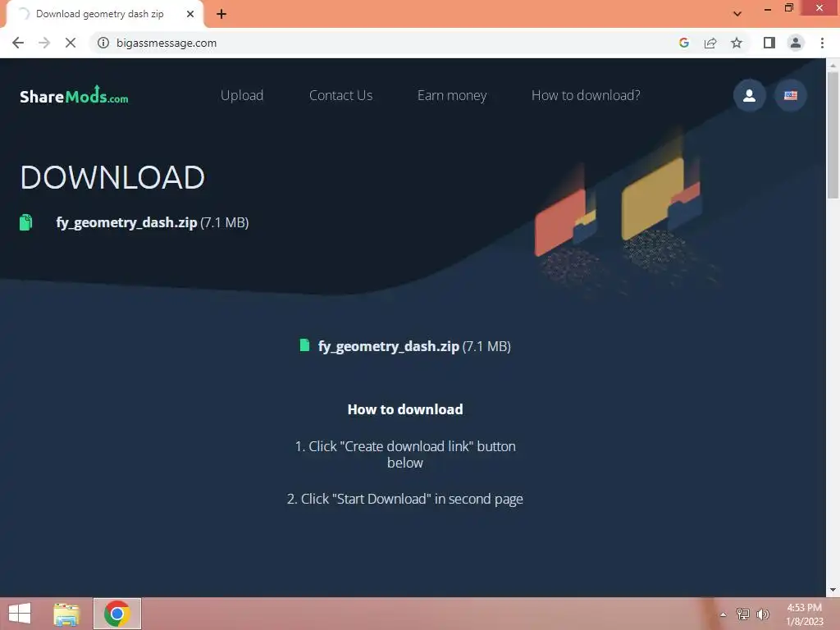Click the scrollbar down arrow
840x630 pixels.
coord(833,590)
